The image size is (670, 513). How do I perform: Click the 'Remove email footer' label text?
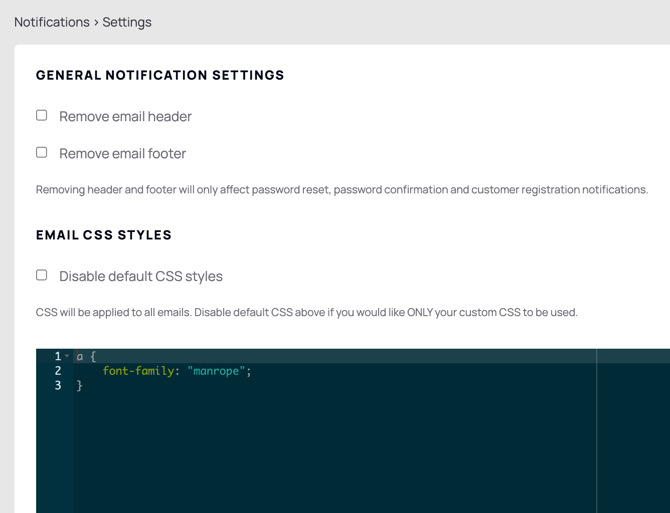[122, 154]
